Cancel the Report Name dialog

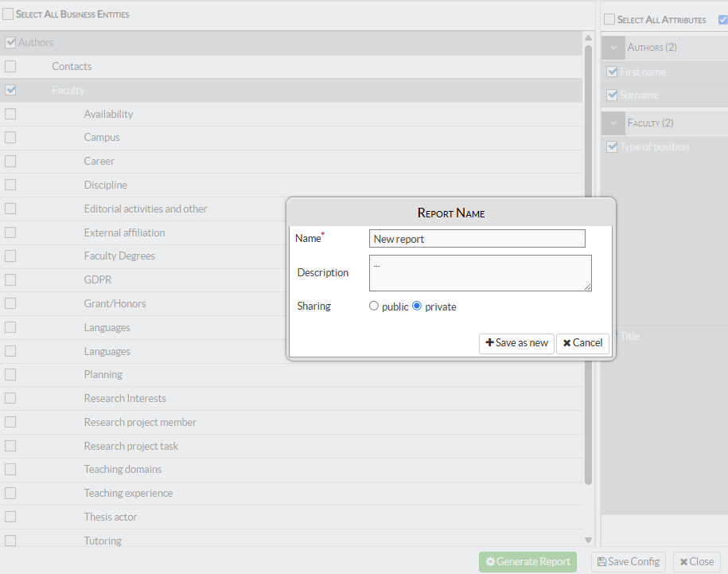click(x=582, y=343)
